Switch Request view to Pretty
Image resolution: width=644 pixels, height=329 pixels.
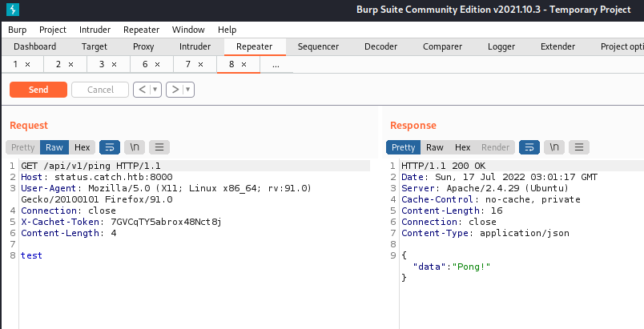pyautogui.click(x=23, y=147)
